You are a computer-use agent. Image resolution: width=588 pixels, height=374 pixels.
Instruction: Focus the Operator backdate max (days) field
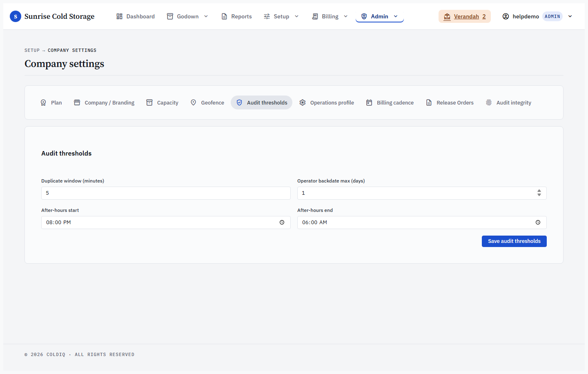tap(422, 193)
